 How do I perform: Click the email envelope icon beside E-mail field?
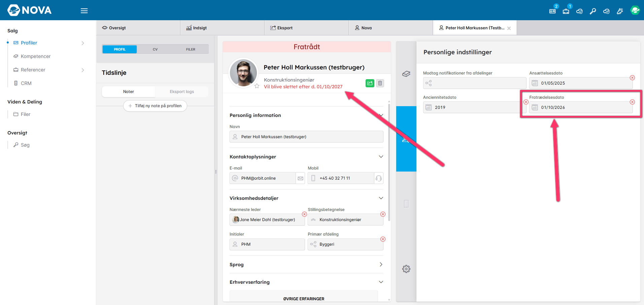click(300, 178)
